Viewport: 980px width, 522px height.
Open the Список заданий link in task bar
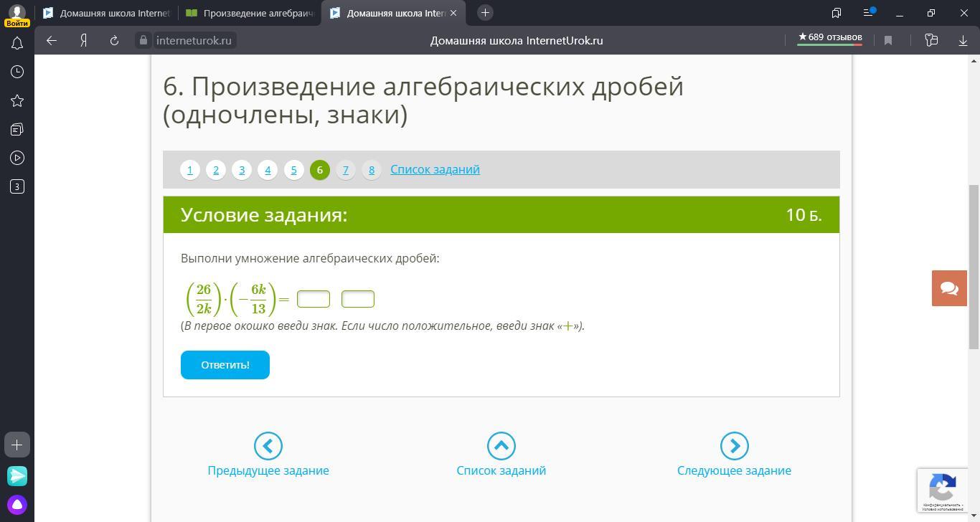click(x=435, y=169)
